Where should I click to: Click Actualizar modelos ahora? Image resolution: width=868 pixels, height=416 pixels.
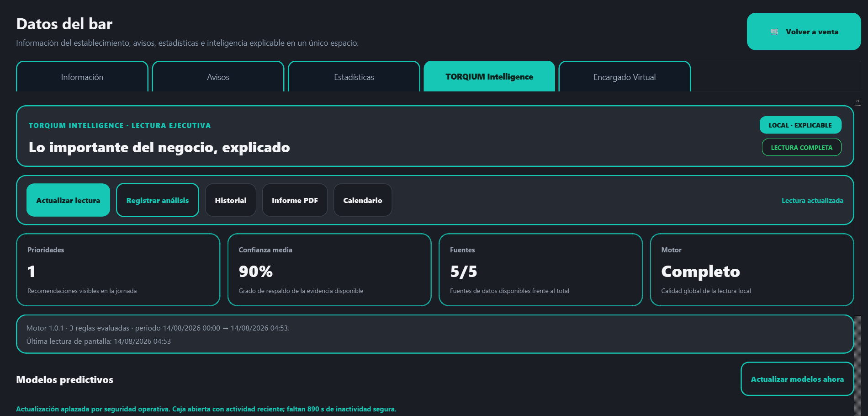tap(797, 379)
